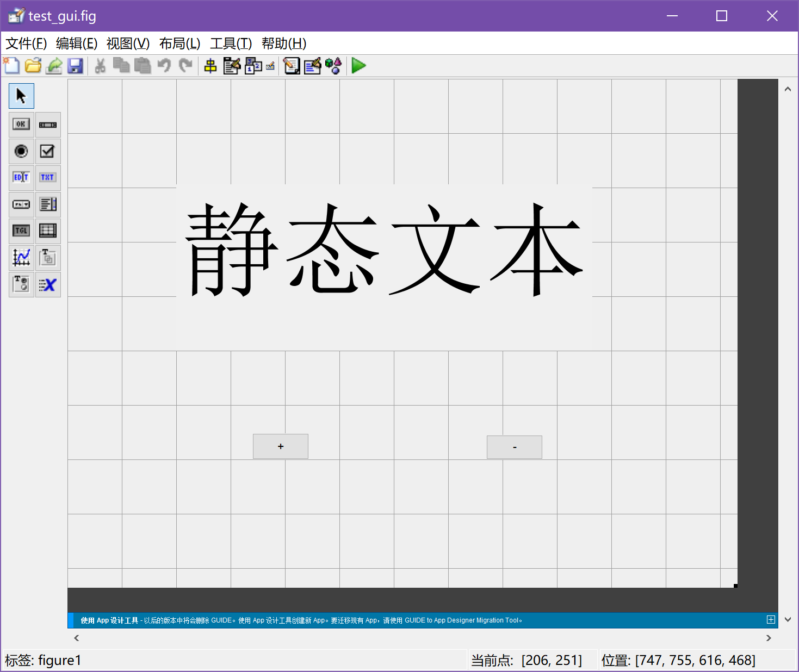Click the horizontal scrollbar right arrow
This screenshot has height=672, width=799.
(769, 638)
